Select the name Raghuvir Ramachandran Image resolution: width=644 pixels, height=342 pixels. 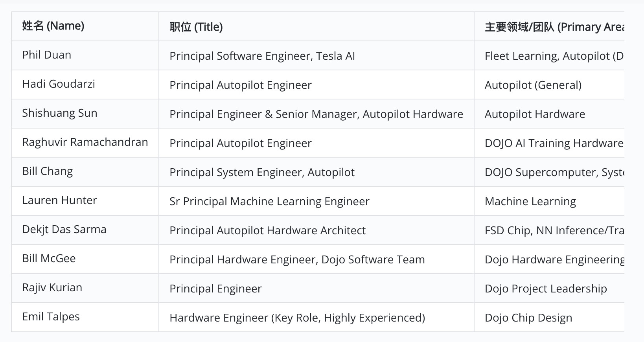coord(85,142)
